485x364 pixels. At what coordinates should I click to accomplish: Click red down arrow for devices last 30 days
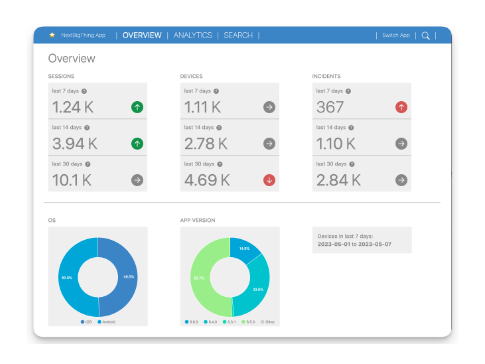point(269,180)
